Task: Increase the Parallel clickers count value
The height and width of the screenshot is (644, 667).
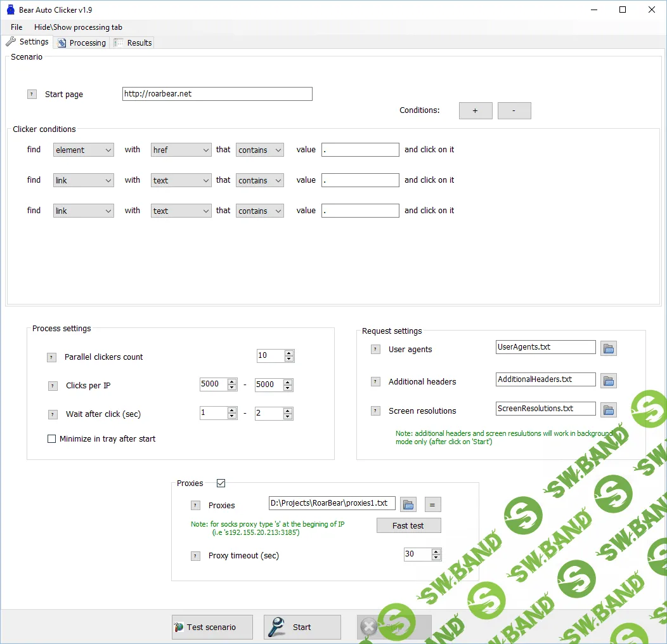Action: 289,353
